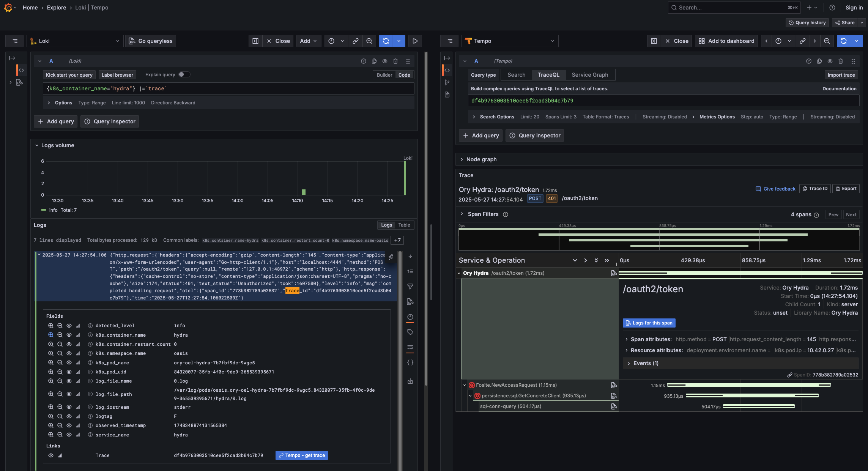
Task: Expand the Span attributes of /oauth2/token
Action: click(x=626, y=339)
